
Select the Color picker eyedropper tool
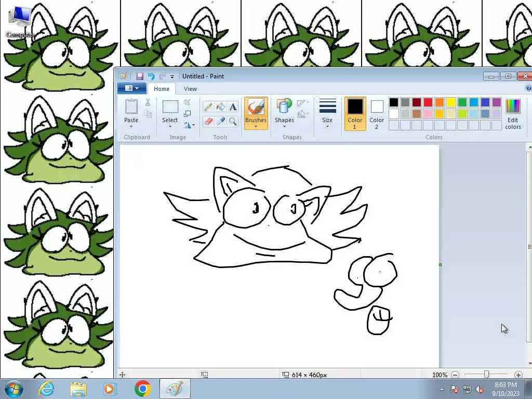click(x=220, y=121)
